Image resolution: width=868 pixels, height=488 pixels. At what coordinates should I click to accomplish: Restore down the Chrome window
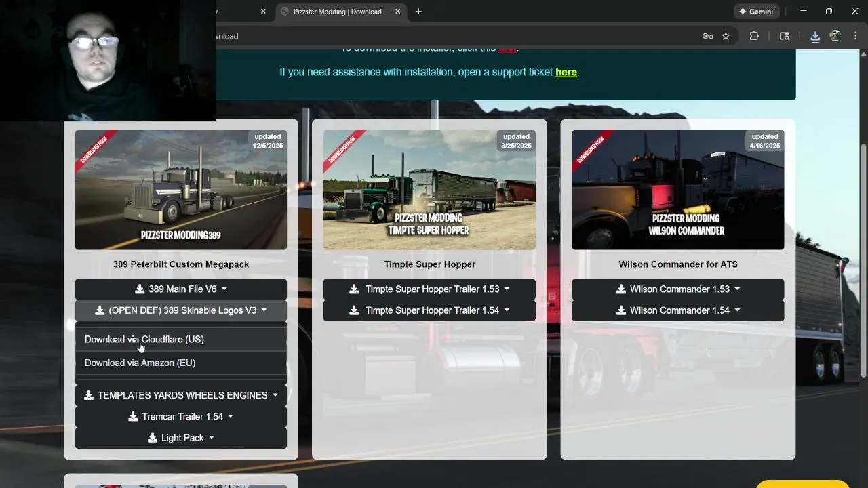click(x=829, y=12)
